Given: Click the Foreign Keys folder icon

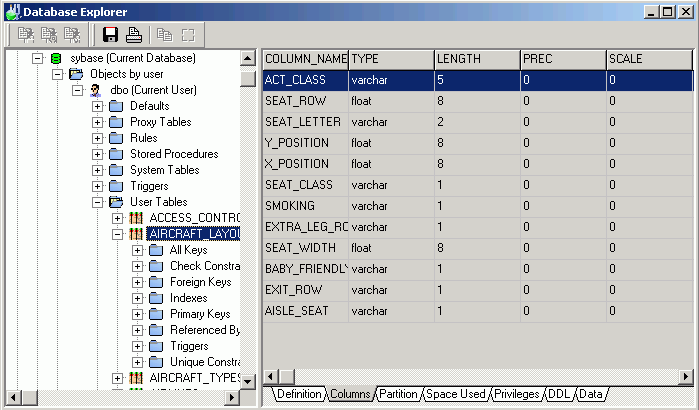Looking at the screenshot, I should (156, 282).
